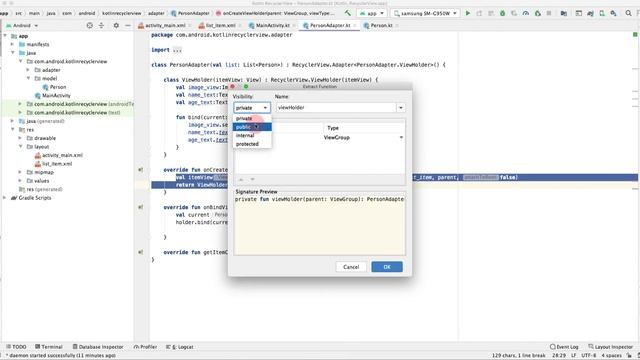
Task: Click the Search Everywhere magnifier icon
Action: [x=629, y=13]
